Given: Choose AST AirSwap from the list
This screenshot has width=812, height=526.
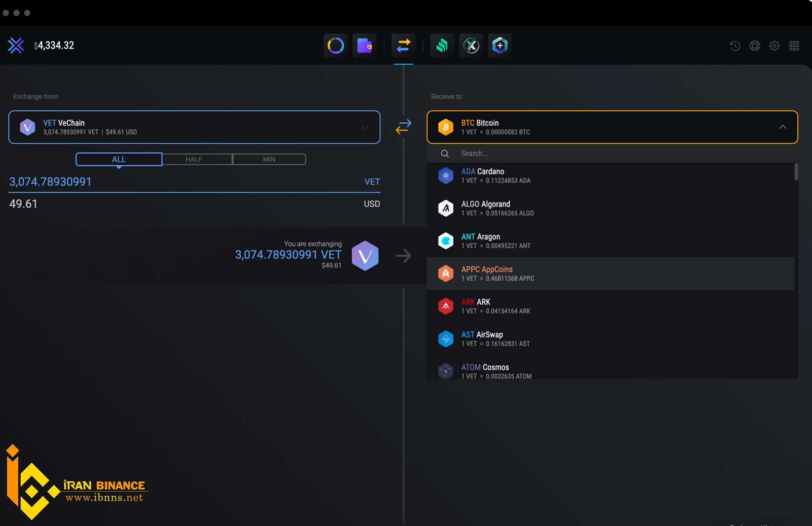Looking at the screenshot, I should (610, 339).
